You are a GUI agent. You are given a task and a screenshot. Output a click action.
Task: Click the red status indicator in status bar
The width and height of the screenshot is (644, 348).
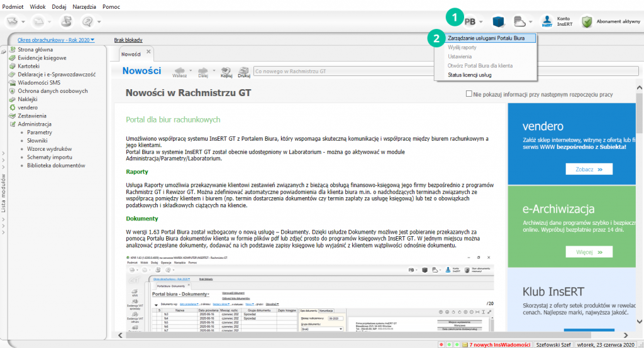[441, 345]
